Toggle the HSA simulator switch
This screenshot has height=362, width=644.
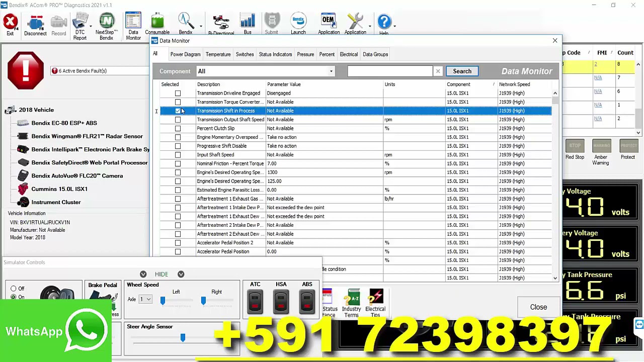point(281,302)
